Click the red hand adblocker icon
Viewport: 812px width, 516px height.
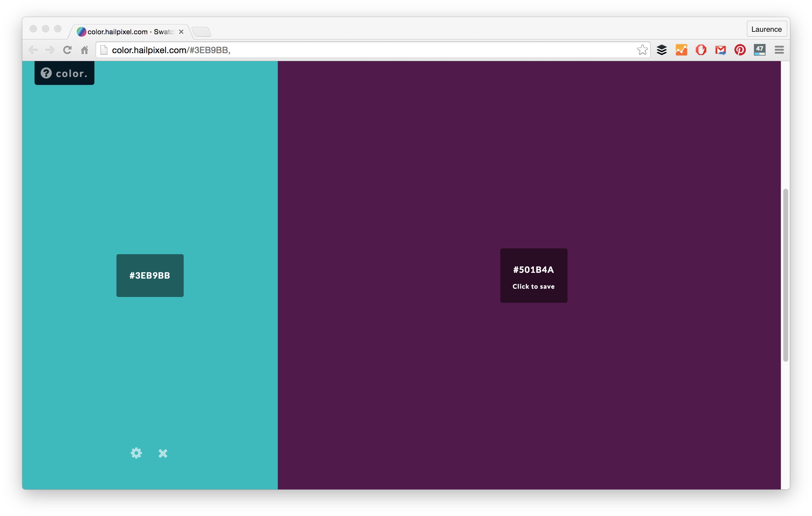point(701,49)
